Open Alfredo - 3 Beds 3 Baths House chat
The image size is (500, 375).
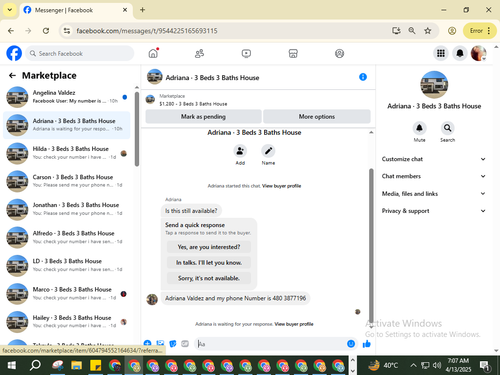[x=67, y=237]
